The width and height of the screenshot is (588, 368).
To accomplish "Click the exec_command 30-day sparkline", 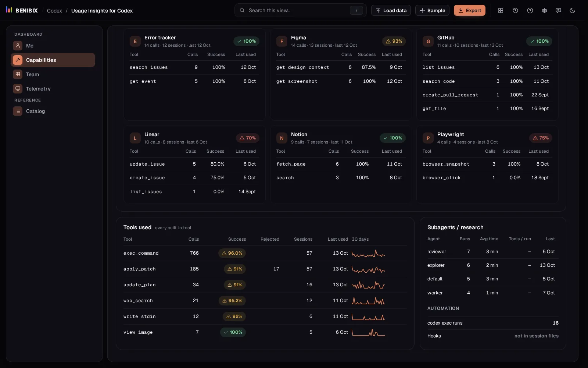I will click(368, 253).
